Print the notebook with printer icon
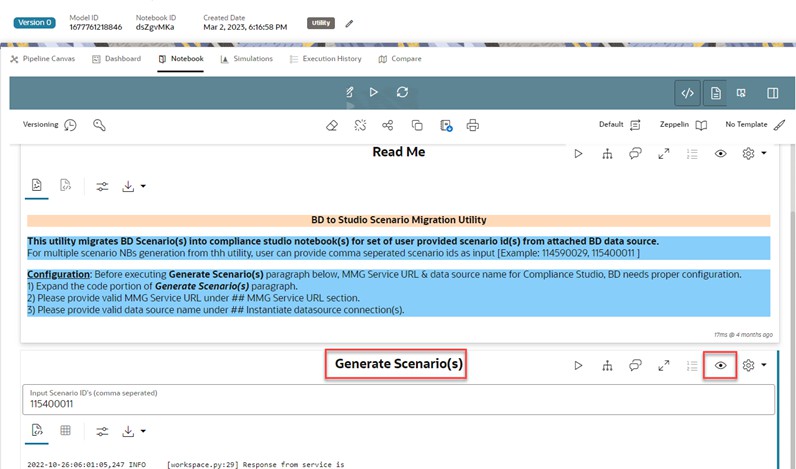 [x=473, y=125]
